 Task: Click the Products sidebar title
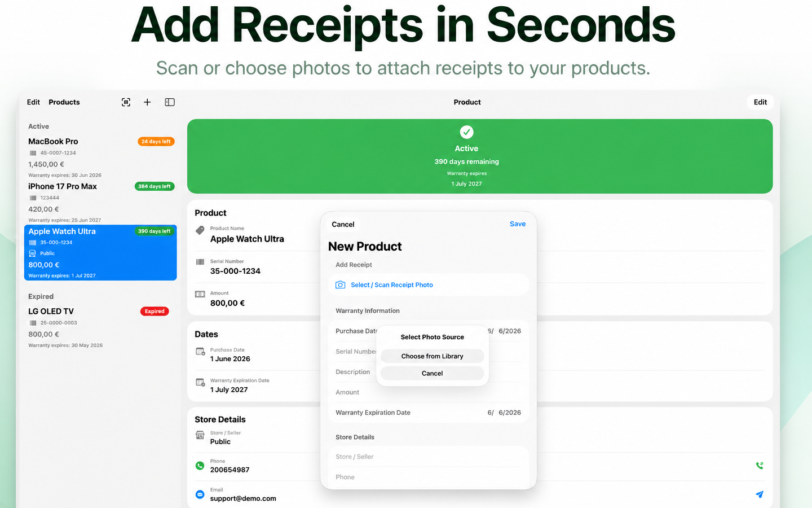[64, 102]
